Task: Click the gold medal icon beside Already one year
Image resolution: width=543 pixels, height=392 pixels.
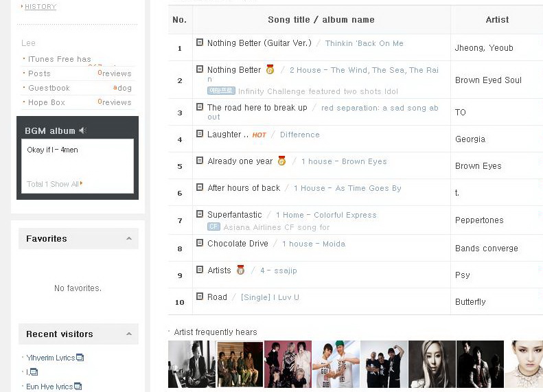Action: point(282,161)
